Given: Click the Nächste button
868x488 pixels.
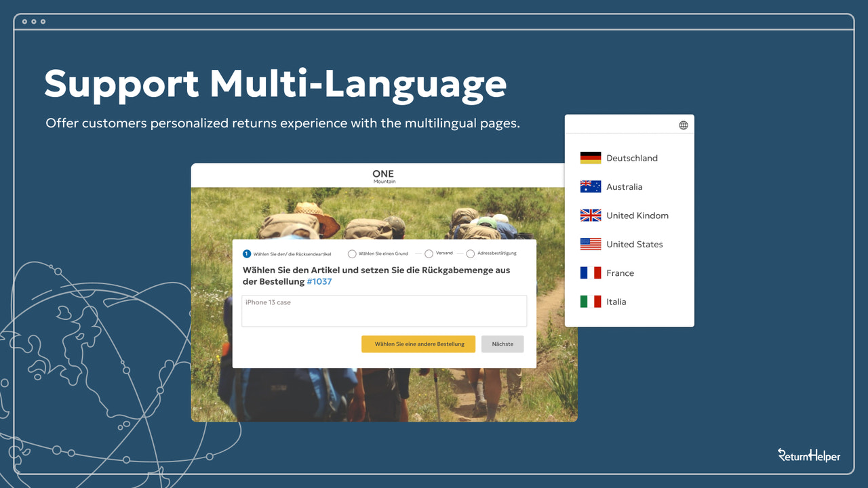Looking at the screenshot, I should click(x=502, y=344).
